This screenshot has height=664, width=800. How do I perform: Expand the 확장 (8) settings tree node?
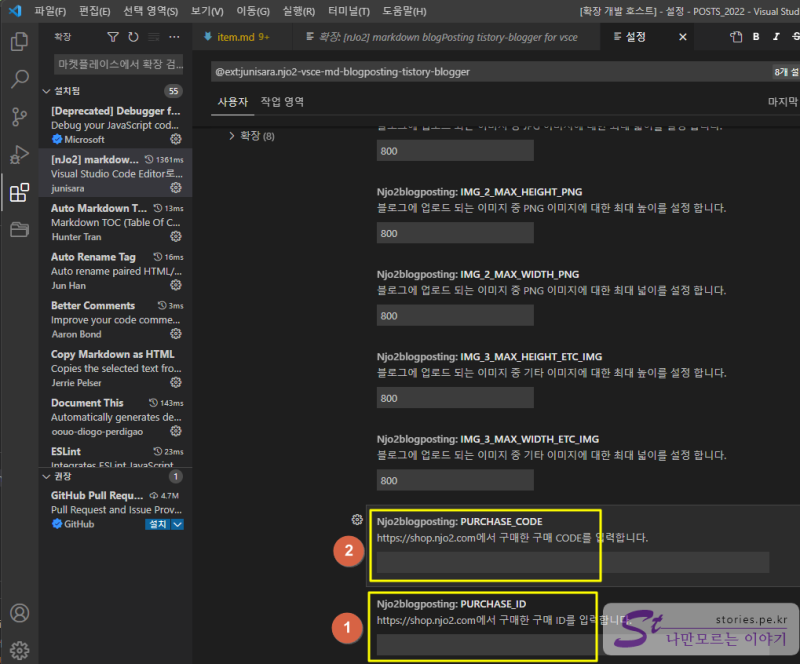coord(232,136)
